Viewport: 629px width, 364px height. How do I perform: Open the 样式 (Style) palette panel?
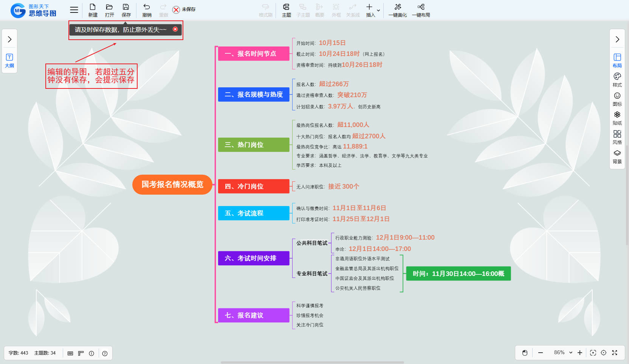coord(617,79)
